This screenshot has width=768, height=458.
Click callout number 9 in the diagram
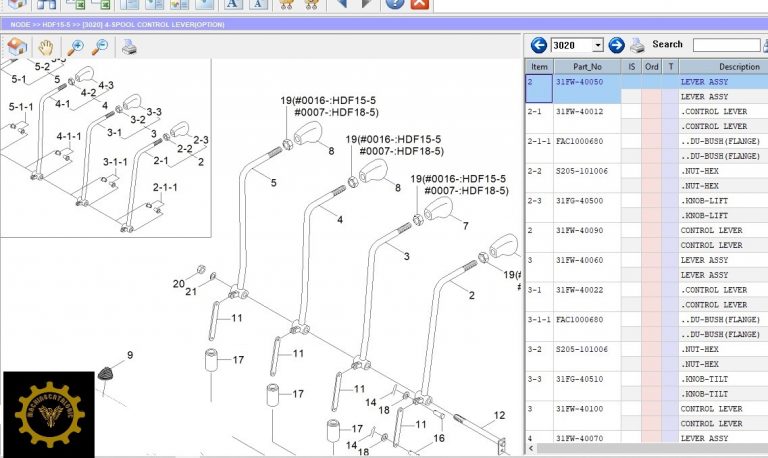click(129, 355)
